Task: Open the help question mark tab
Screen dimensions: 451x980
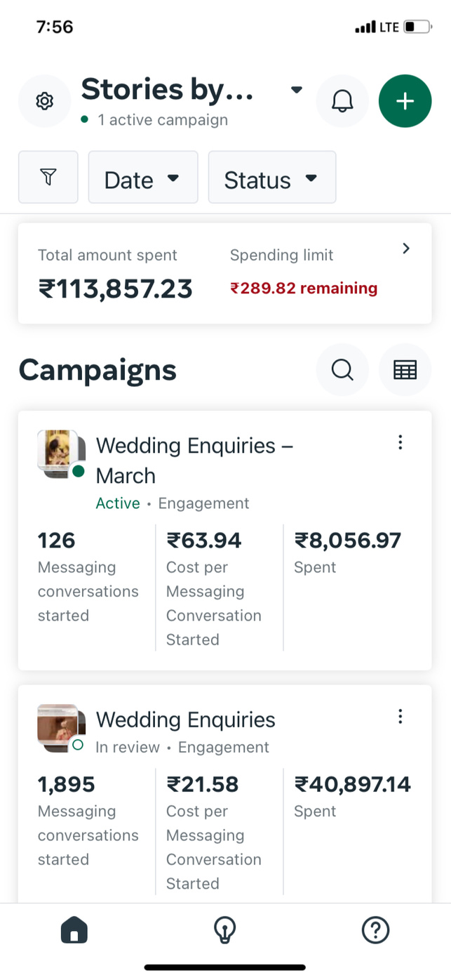Action: pos(375,930)
